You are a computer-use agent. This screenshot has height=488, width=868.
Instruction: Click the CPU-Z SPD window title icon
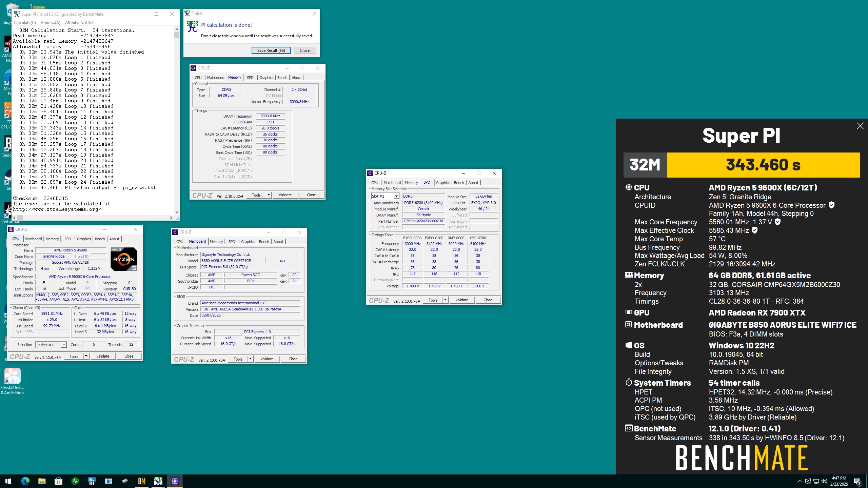[370, 173]
